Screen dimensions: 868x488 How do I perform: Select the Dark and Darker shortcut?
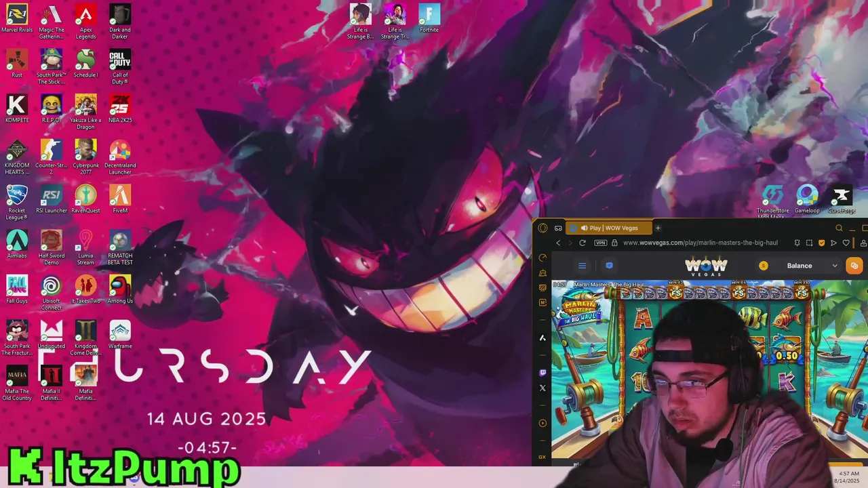click(120, 22)
